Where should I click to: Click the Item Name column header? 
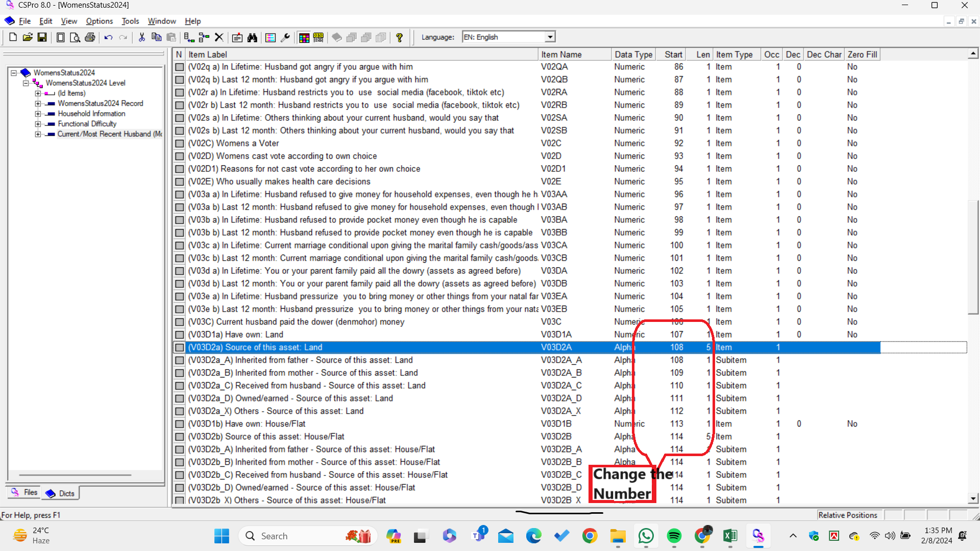(575, 55)
